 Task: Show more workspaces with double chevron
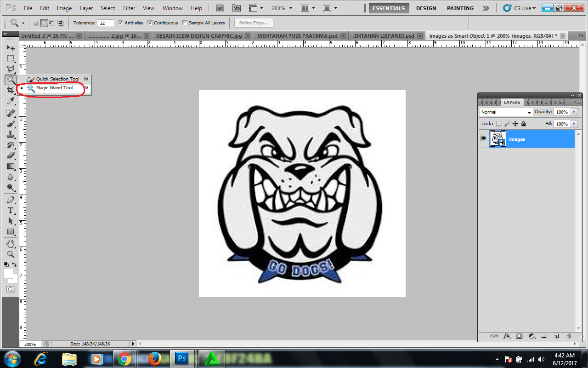(x=486, y=8)
